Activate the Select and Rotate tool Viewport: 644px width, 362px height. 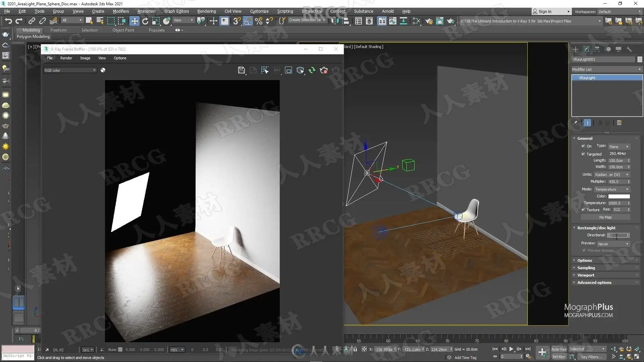coord(145,21)
